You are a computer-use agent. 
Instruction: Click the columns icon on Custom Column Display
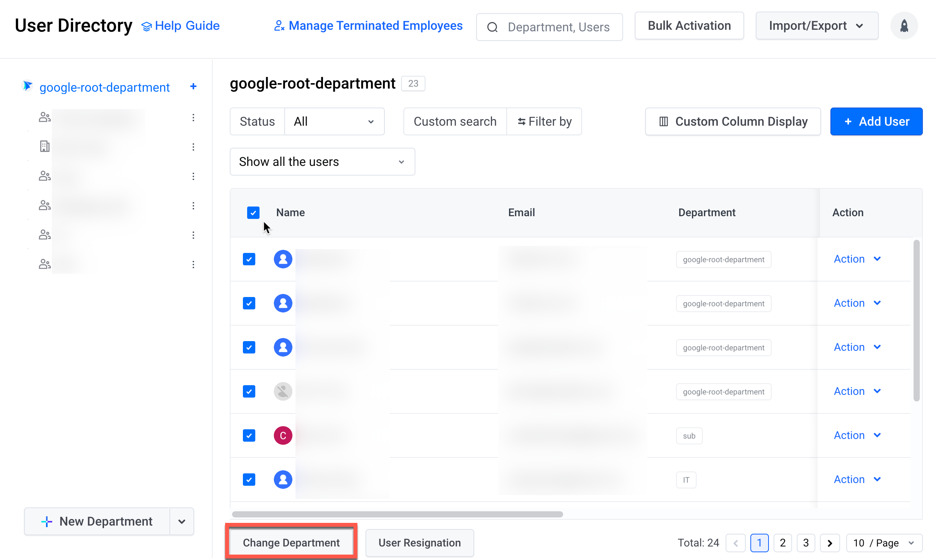(664, 121)
